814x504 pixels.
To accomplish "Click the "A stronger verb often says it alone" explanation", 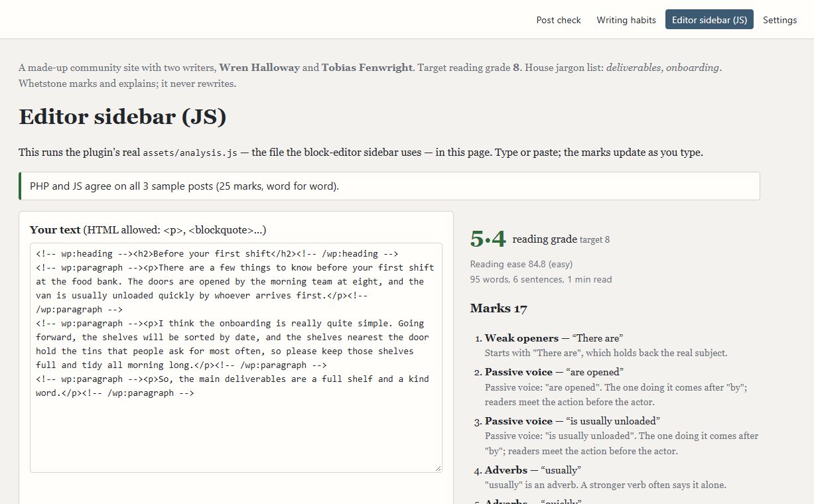I will point(606,485).
